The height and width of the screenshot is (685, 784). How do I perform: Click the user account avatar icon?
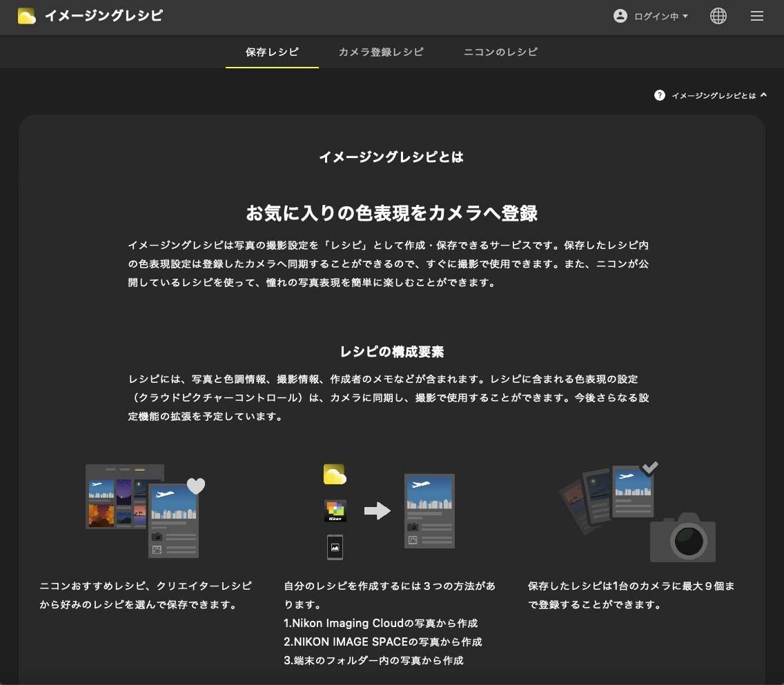[x=620, y=16]
